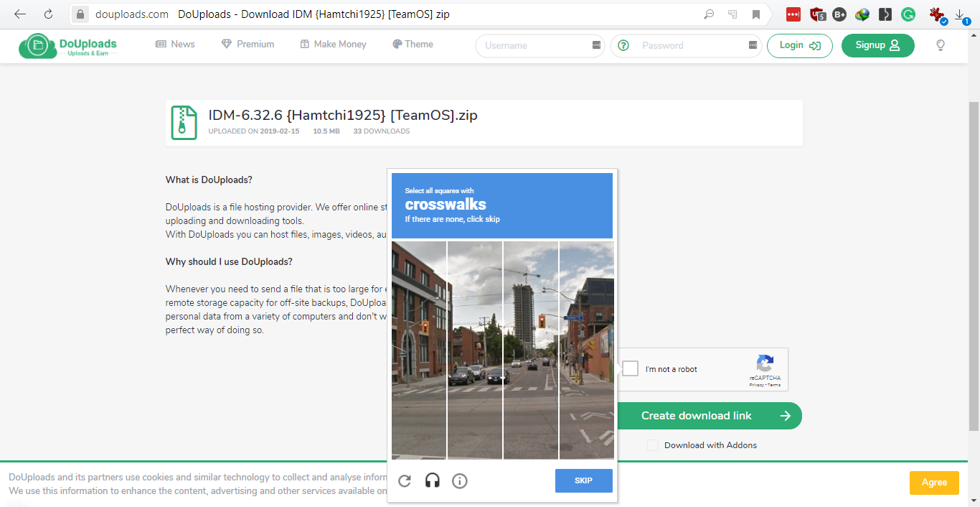Click the '10.5 MB' file size

click(326, 131)
